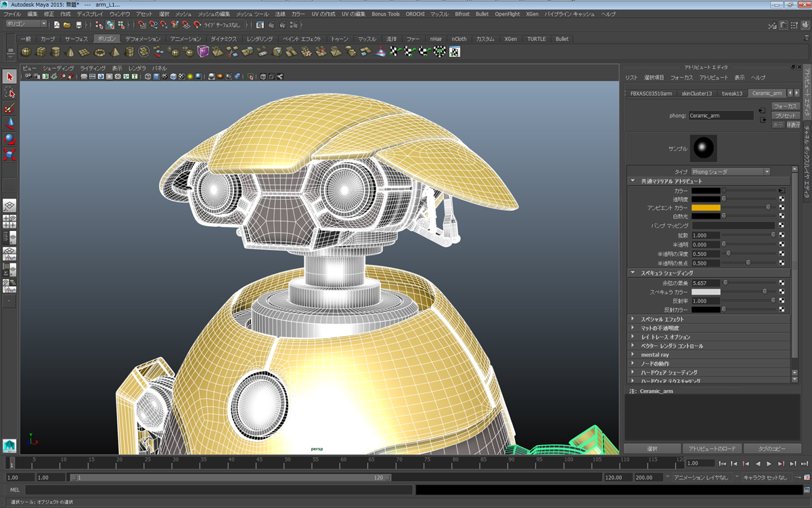Open the アンビエント カラー yellow color swatch
This screenshot has width=812, height=508.
point(706,208)
